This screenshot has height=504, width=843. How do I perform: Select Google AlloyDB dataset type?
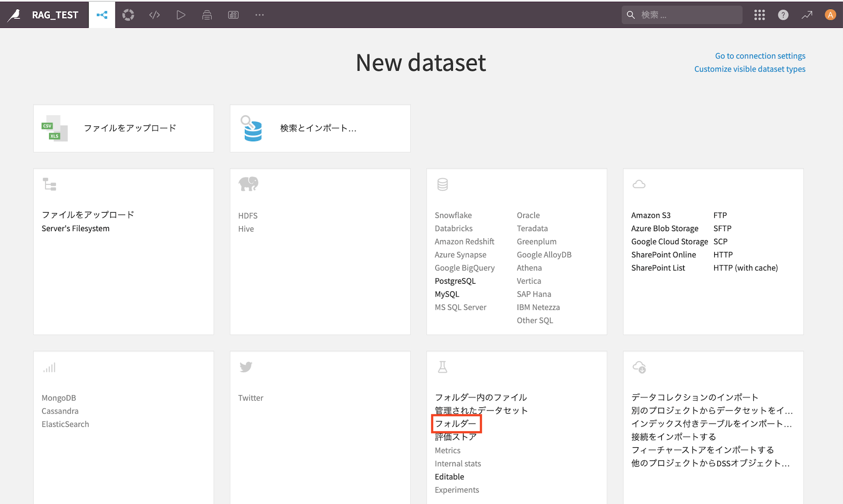coord(544,255)
